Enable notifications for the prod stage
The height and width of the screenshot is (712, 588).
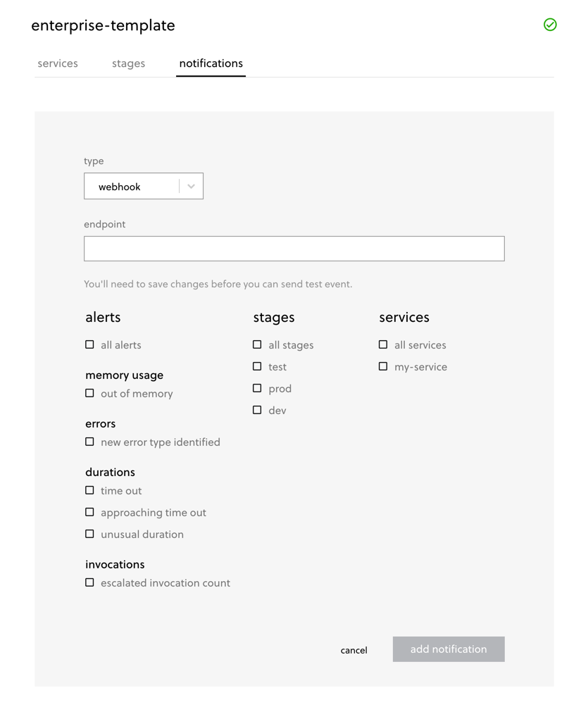coord(257,388)
